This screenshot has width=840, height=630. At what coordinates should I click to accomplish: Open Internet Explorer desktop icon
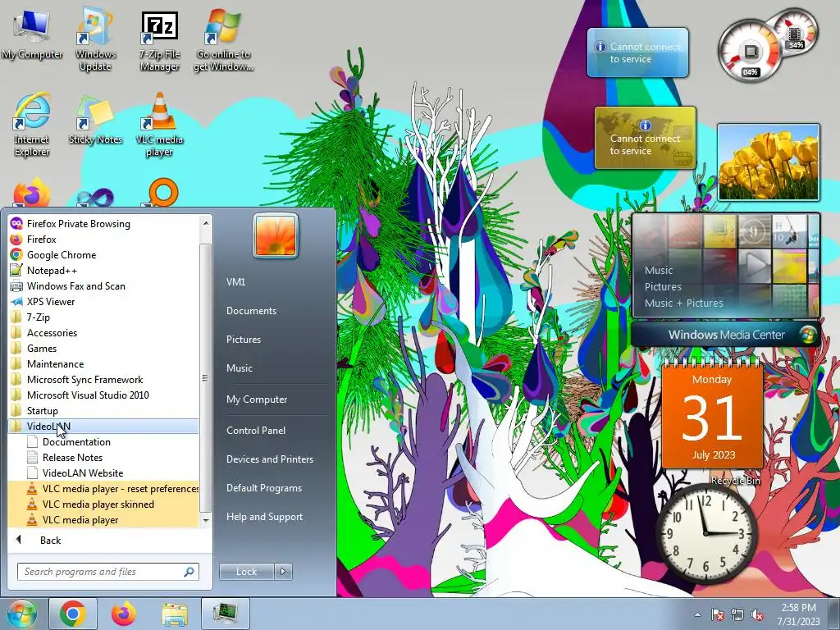point(32,125)
